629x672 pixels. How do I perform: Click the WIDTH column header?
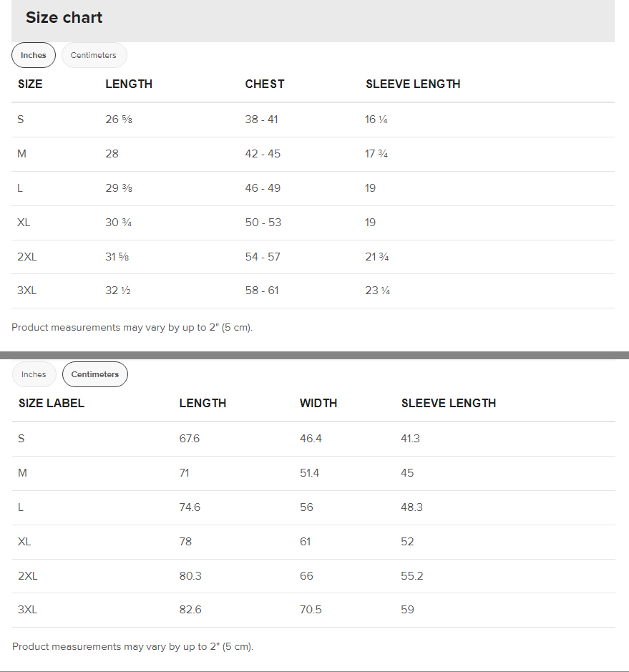pyautogui.click(x=318, y=403)
